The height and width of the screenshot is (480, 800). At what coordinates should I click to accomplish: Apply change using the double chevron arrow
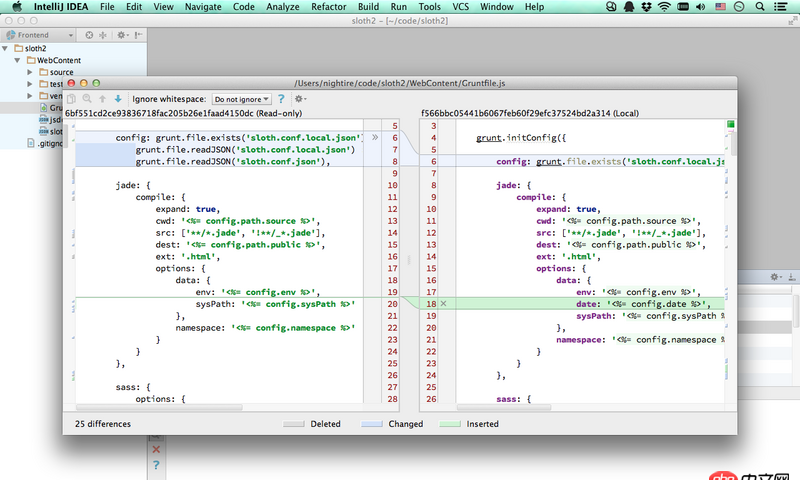(374, 135)
